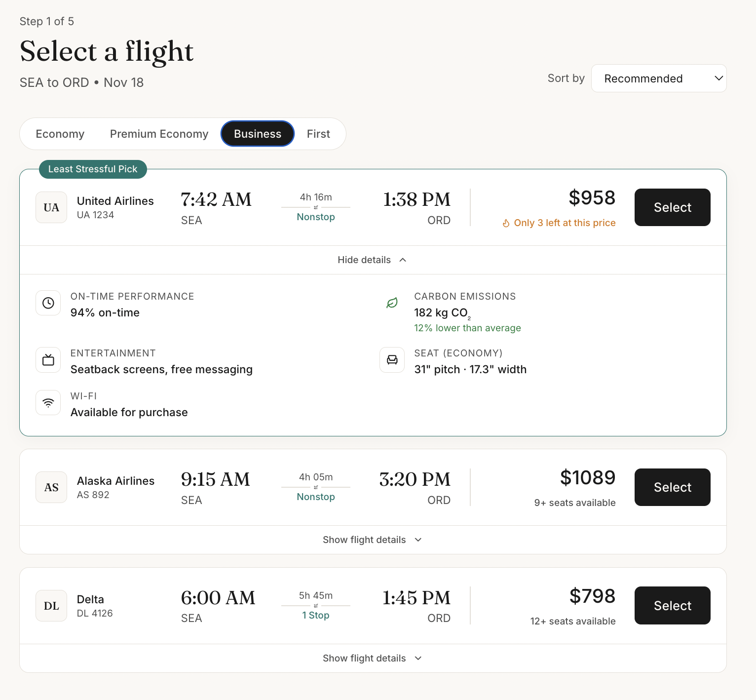The image size is (756, 700).
Task: Click '182 kg CO2' emissions value
Action: pos(442,313)
